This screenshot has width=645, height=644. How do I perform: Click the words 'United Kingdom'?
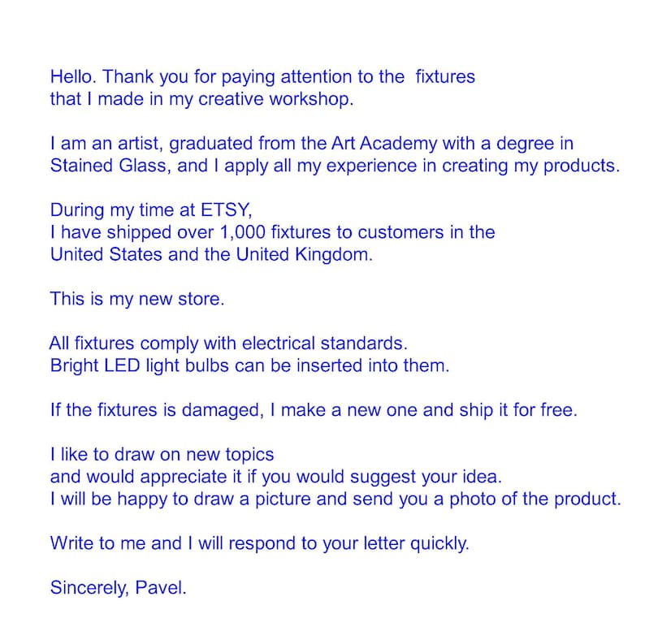coord(302,254)
